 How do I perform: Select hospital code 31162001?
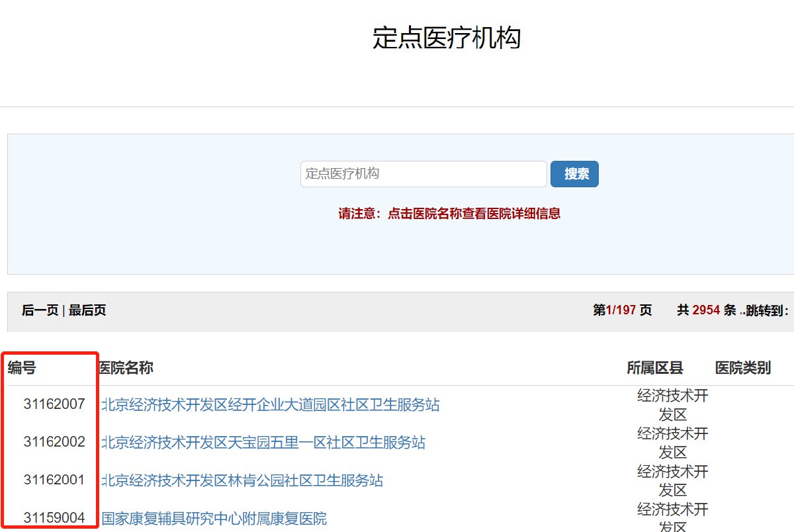54,479
